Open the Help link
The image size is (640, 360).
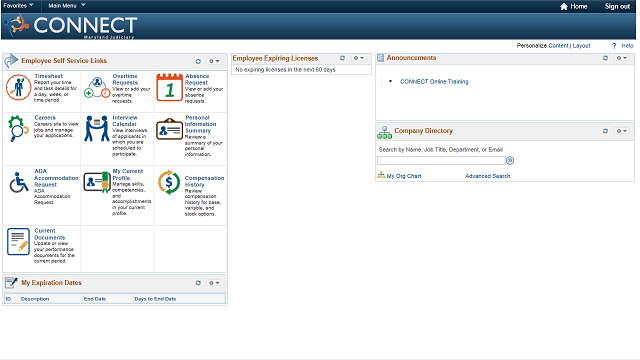click(627, 46)
